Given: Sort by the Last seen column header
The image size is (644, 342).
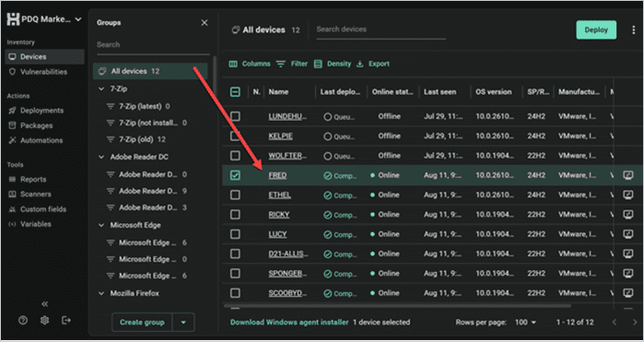Looking at the screenshot, I should point(439,92).
